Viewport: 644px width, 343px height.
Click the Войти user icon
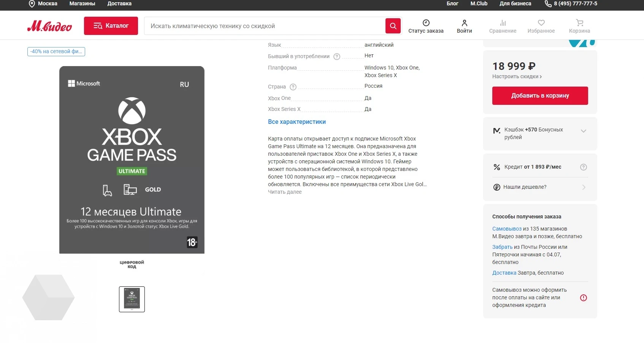coord(464,23)
